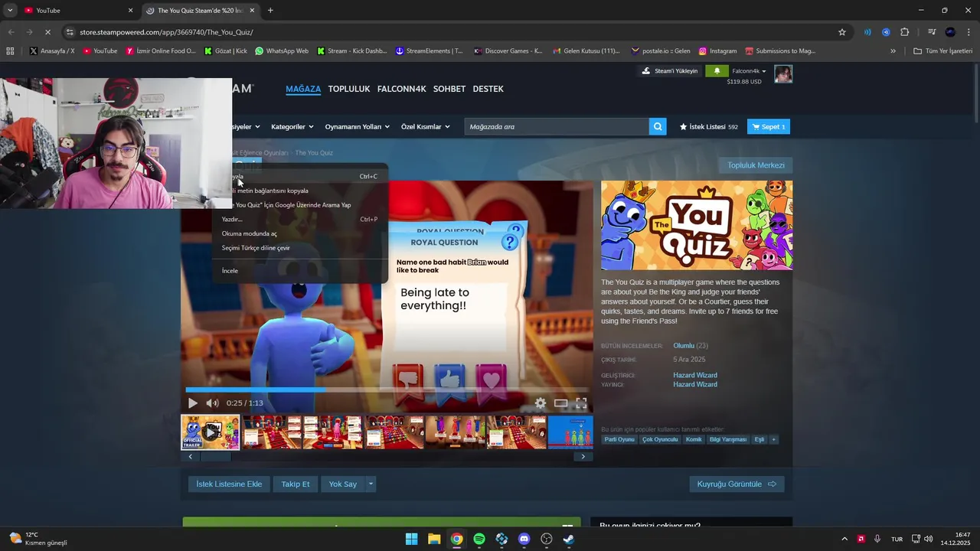Switch to the YouTube browser tab
Screen dimensions: 980x551
(78, 11)
